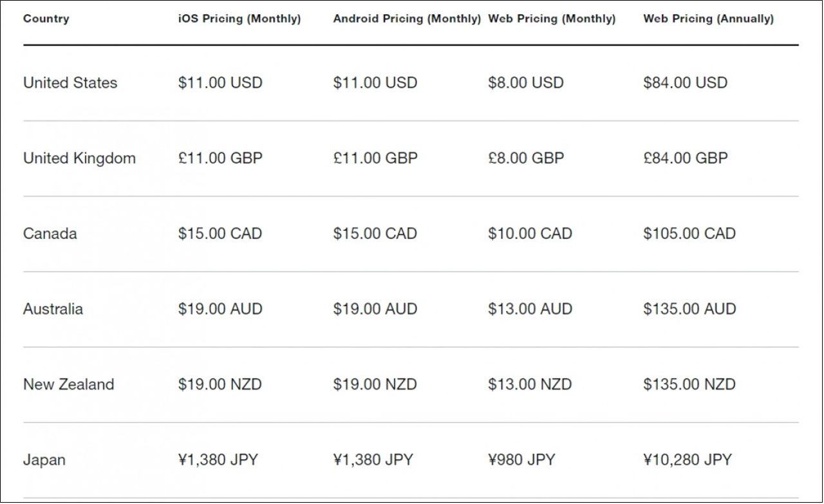The height and width of the screenshot is (504, 824).
Task: Select the $84.00 USD annual price
Action: coord(685,82)
